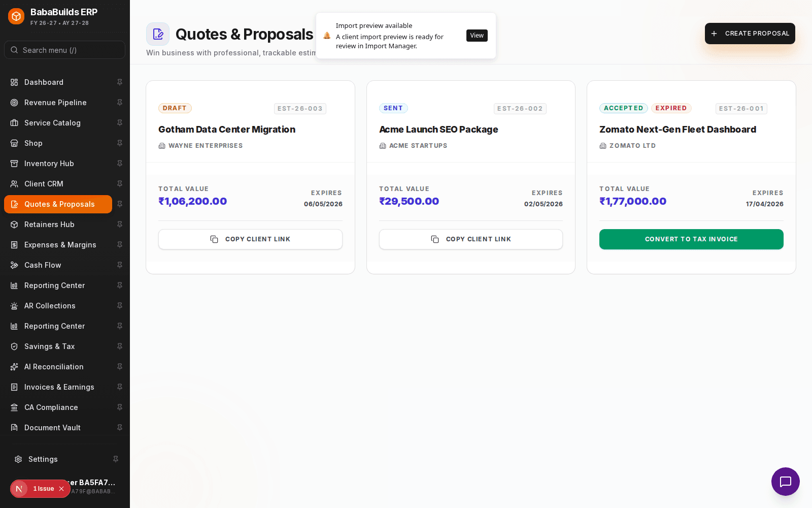
Task: Convert Zomato quote to tax invoice
Action: [691, 239]
